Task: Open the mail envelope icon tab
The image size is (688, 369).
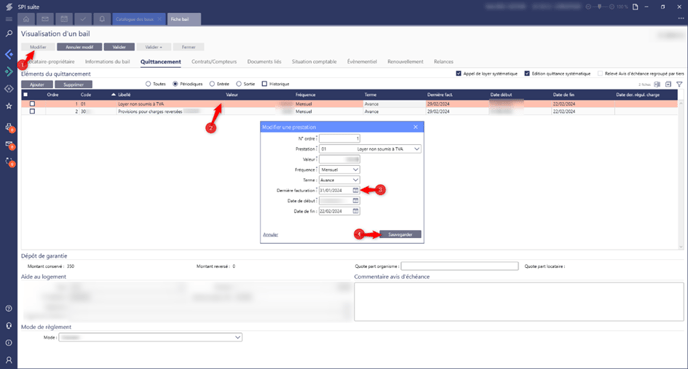Action: (45, 19)
